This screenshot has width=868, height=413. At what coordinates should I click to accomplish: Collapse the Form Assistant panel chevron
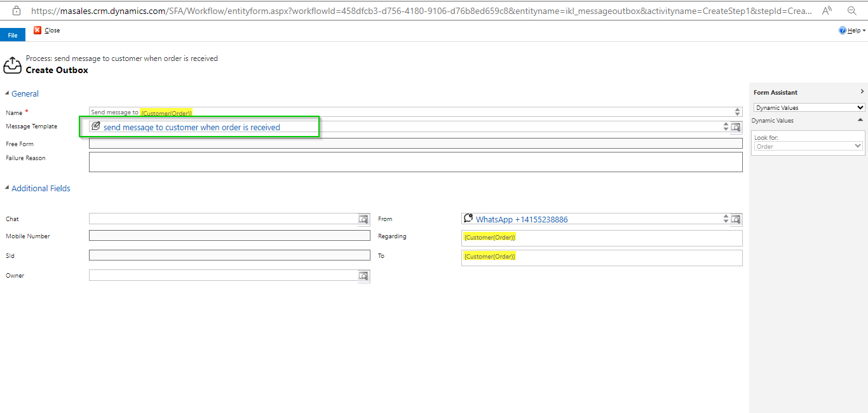(862, 92)
